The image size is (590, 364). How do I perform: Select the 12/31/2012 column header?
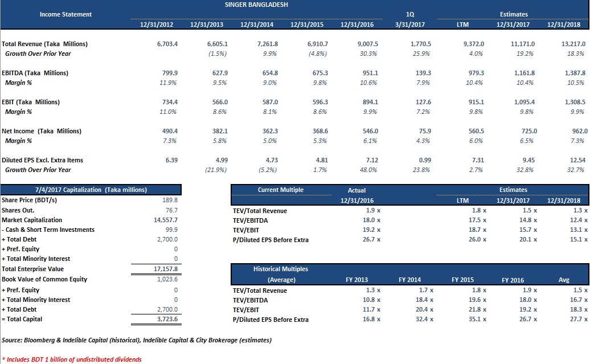(x=157, y=24)
